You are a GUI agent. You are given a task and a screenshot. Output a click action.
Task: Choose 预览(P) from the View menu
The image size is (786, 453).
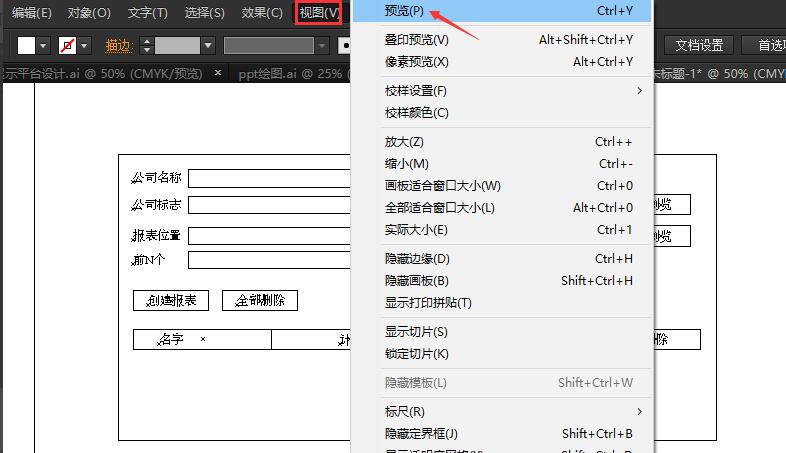[x=502, y=11]
